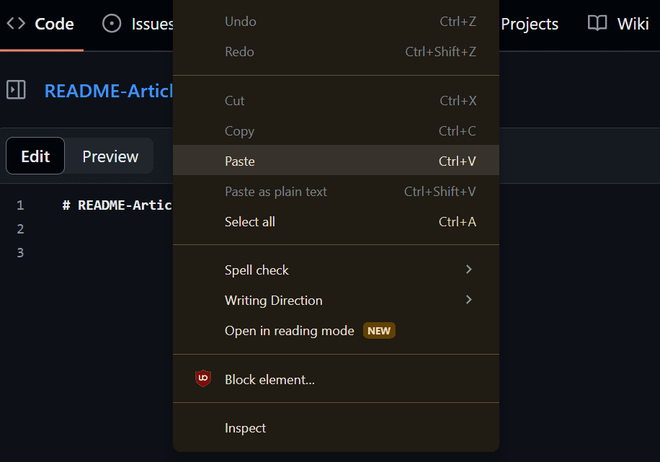
Task: Click line number 3 in the editor gutter
Action: (20, 253)
